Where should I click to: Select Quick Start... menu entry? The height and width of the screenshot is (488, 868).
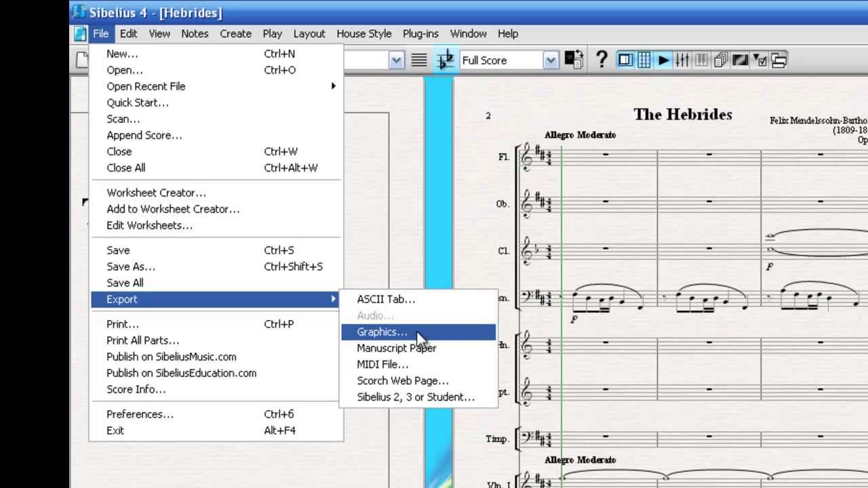point(216,102)
